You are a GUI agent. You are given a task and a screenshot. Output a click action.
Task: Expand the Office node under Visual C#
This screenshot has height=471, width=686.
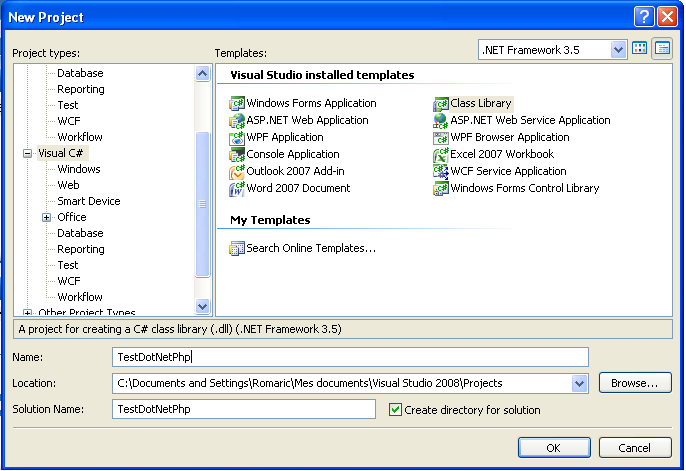click(46, 218)
